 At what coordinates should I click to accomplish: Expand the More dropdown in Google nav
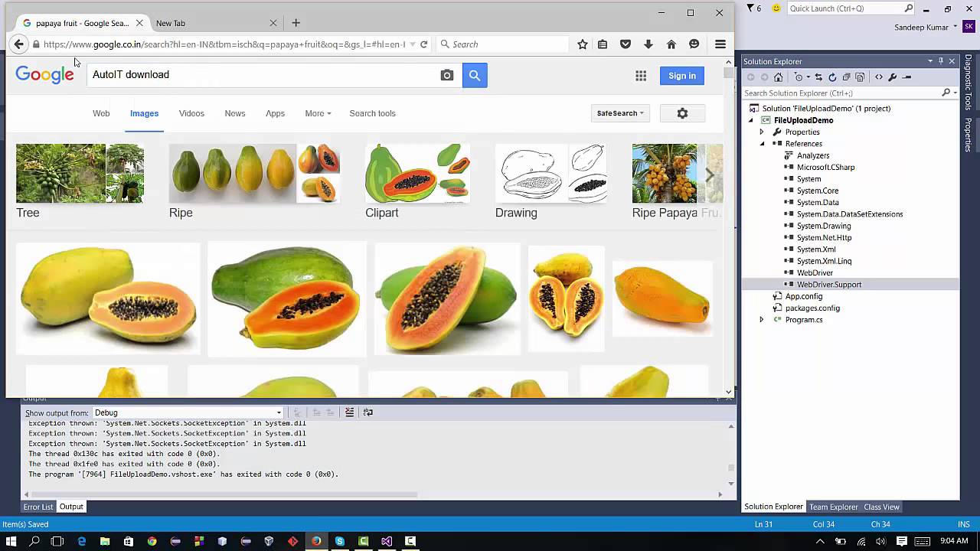pos(318,113)
